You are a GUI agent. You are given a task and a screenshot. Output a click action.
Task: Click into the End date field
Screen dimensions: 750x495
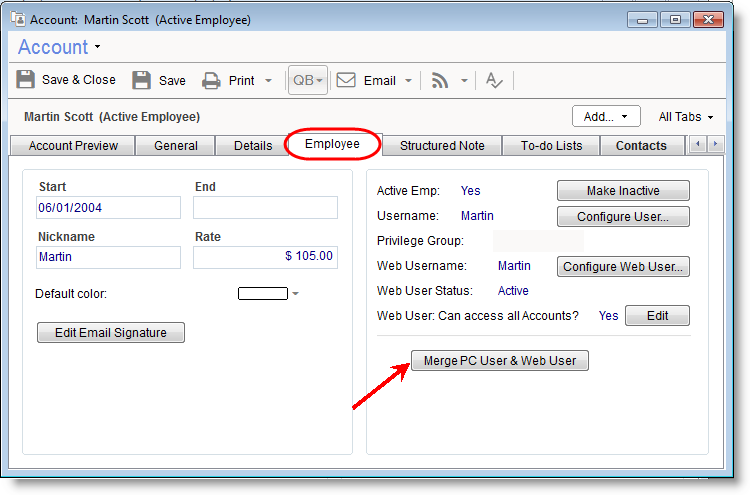265,207
